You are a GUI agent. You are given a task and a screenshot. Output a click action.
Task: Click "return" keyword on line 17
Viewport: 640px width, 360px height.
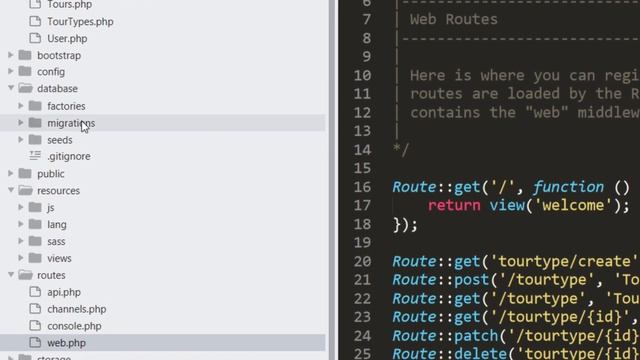(454, 205)
